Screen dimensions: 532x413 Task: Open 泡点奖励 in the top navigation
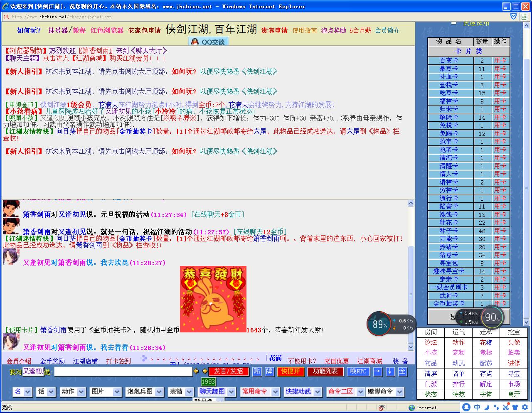(333, 30)
